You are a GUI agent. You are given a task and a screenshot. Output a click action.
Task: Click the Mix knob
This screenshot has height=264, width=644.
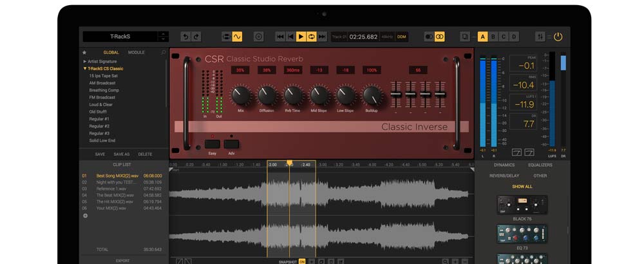pyautogui.click(x=241, y=95)
